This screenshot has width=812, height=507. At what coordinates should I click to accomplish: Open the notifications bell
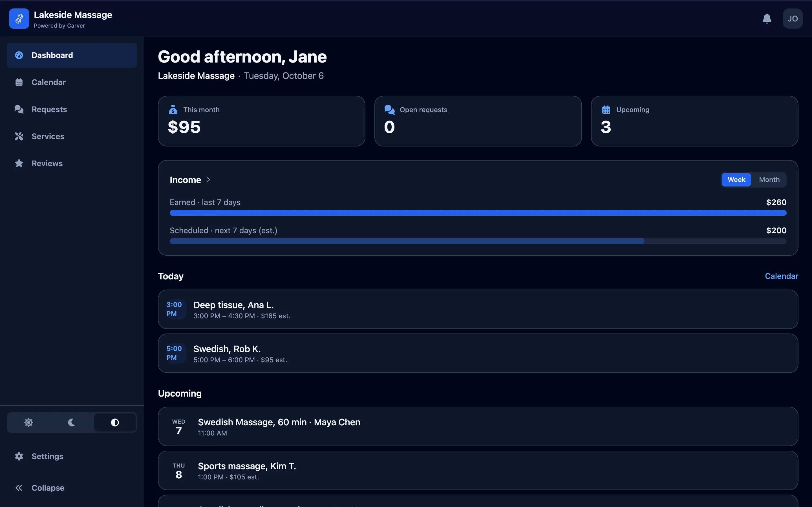pyautogui.click(x=767, y=18)
